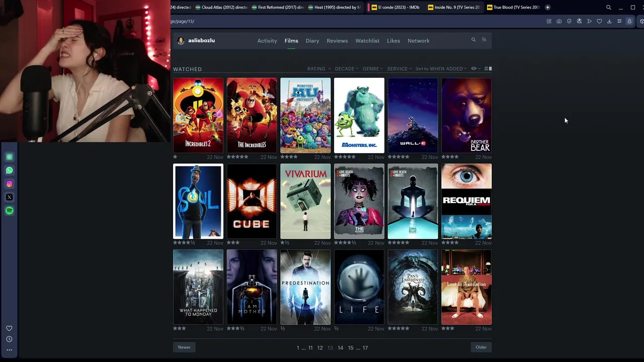This screenshot has height=362, width=644.
Task: Open WhatsApp in the browser sidebar
Action: 9,170
